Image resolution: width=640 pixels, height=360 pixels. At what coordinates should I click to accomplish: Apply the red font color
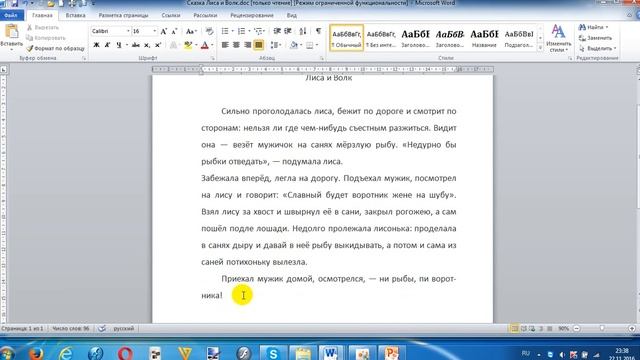coord(205,45)
